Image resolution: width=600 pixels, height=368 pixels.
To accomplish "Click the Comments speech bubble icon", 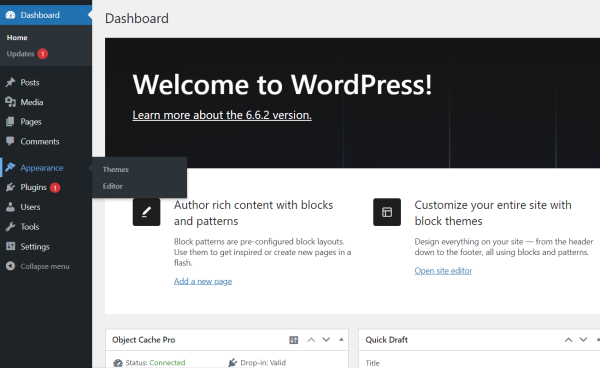I will tap(10, 141).
